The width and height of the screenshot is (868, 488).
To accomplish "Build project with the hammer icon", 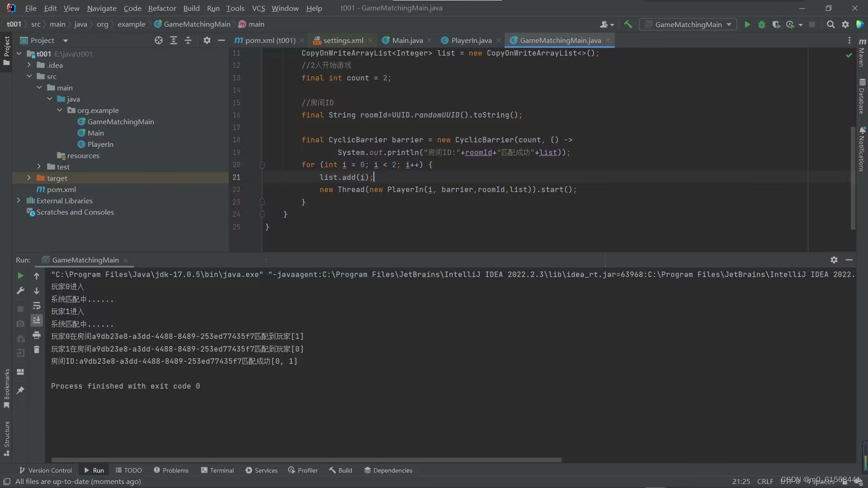I will (628, 24).
